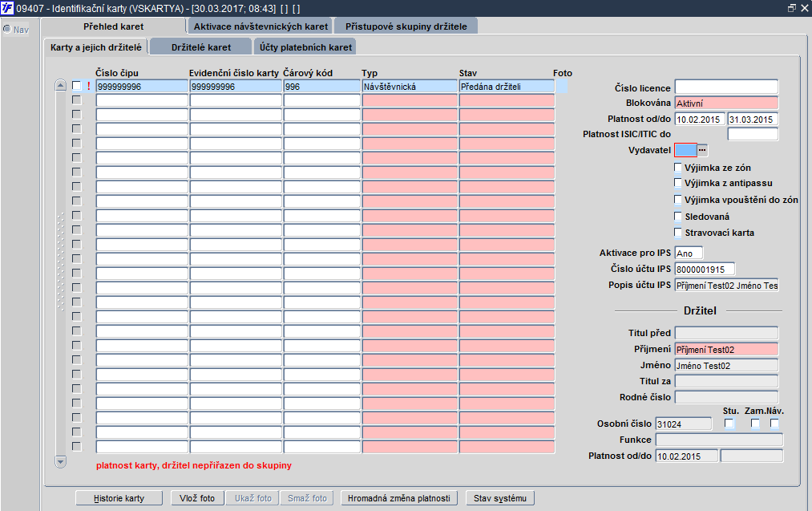
Task: Check the Stu. checkbox
Action: tap(729, 424)
